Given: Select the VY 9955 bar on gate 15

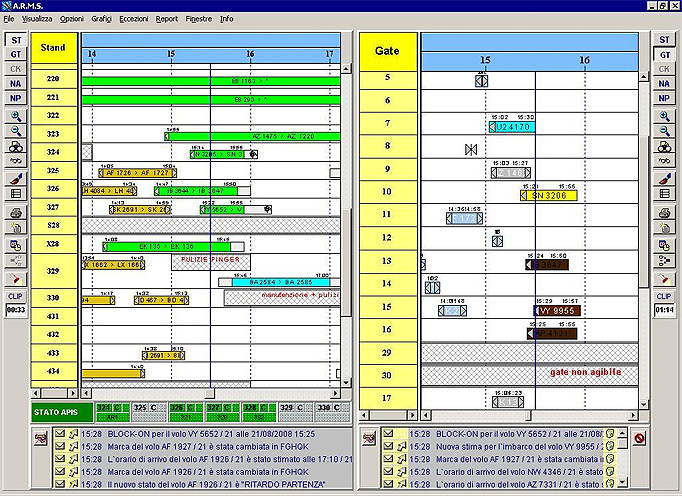Looking at the screenshot, I should 557,311.
